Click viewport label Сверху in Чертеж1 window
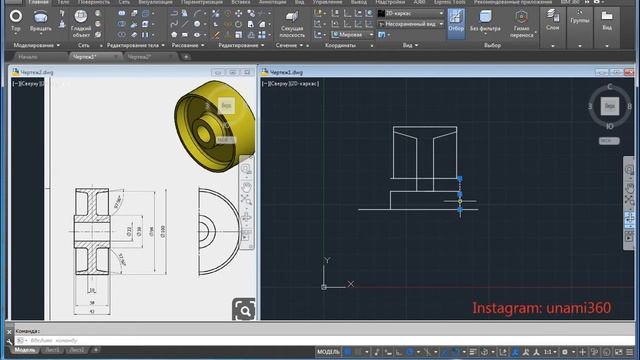Viewport: 640px width, 360px height. pos(279,84)
